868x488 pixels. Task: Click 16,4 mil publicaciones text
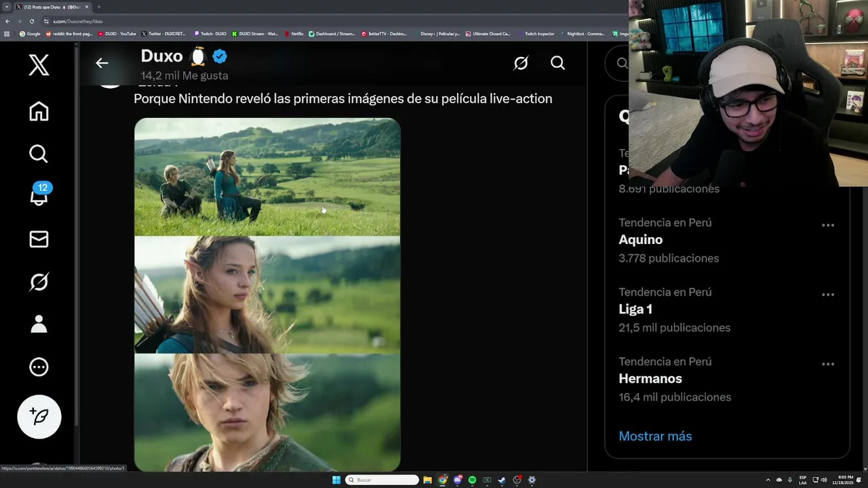(675, 397)
